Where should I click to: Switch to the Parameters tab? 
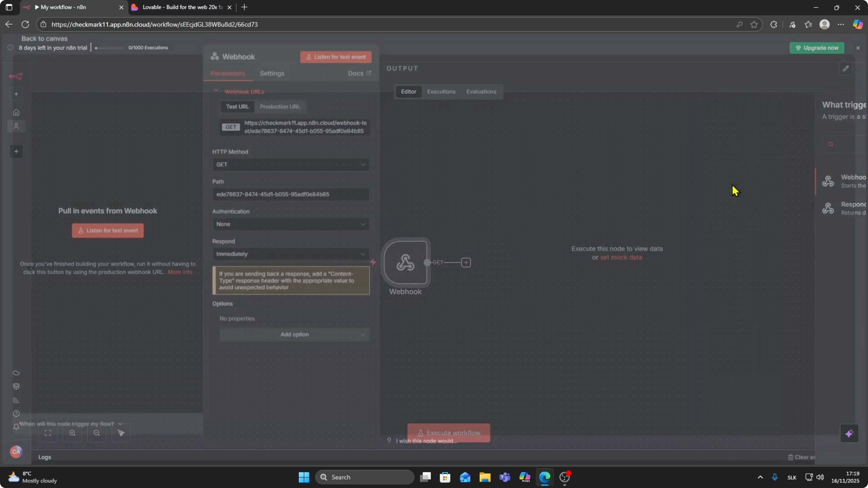(228, 73)
